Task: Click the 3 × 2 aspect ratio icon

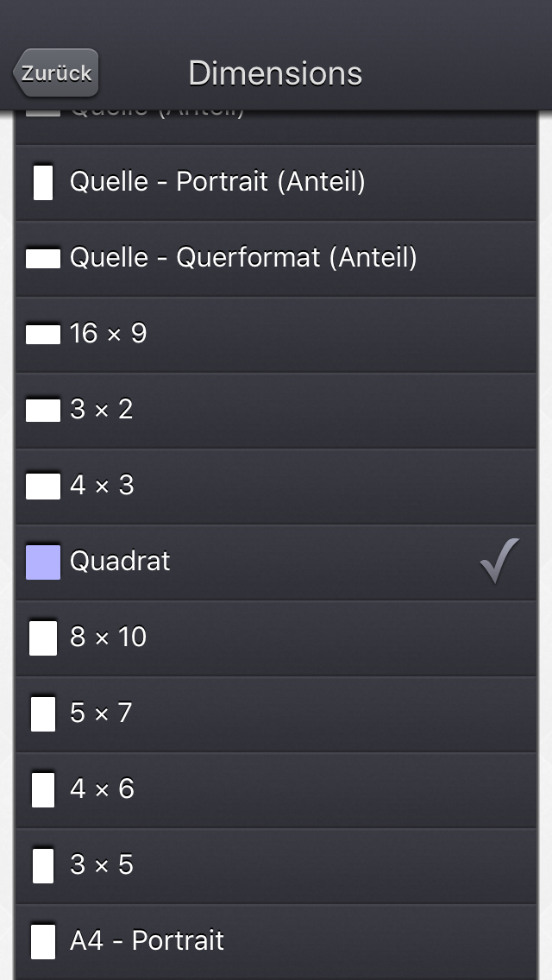Action: (43, 410)
